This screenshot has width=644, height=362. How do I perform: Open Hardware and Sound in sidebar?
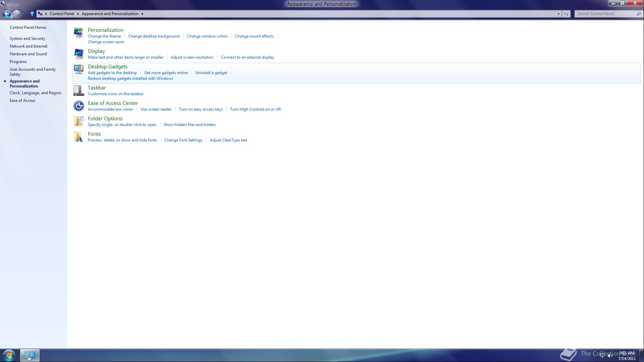[x=28, y=54]
